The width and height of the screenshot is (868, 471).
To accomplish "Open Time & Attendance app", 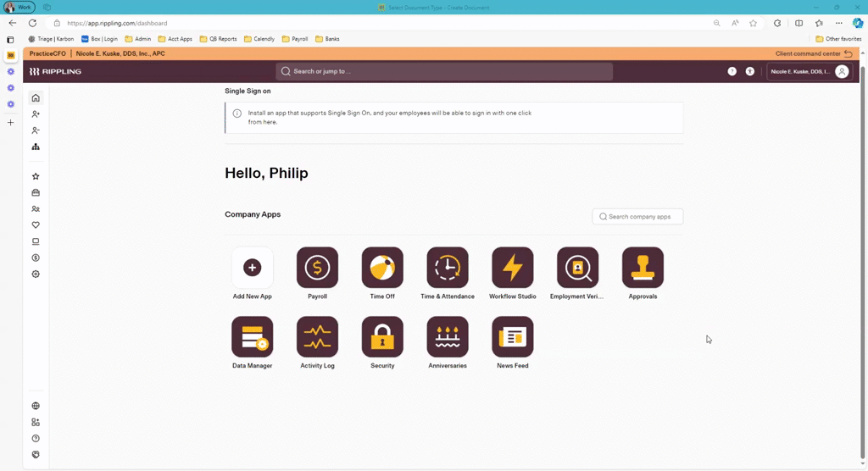I will tap(448, 268).
